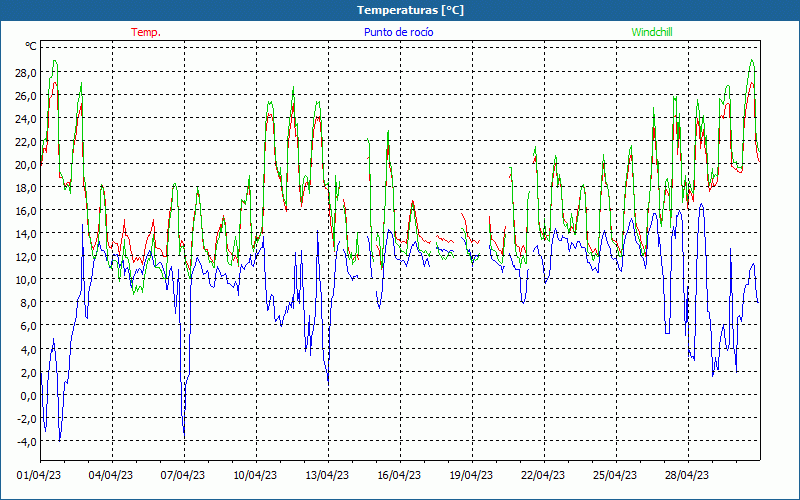Viewport: 800px width, 500px height.
Task: Click the 14,0 y-axis value
Action: [x=26, y=234]
